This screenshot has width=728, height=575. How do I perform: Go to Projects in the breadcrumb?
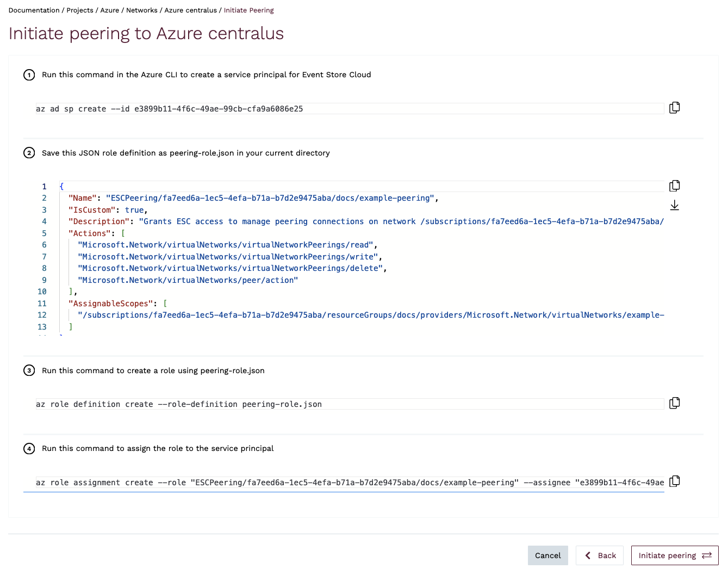[x=80, y=10]
